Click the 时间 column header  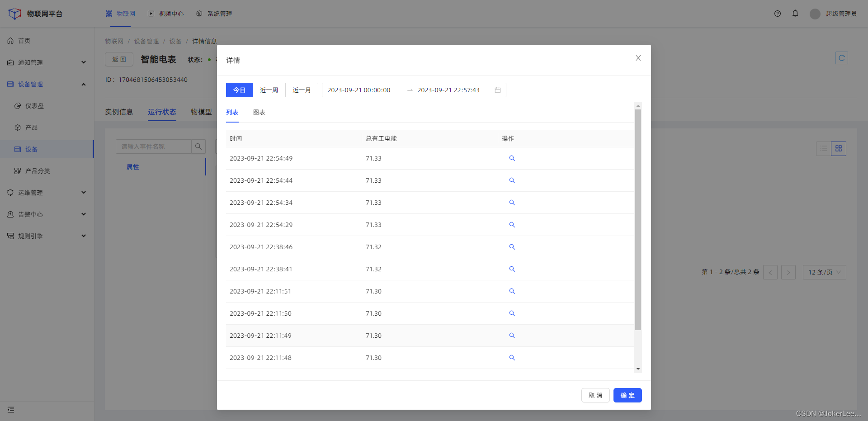[294, 138]
